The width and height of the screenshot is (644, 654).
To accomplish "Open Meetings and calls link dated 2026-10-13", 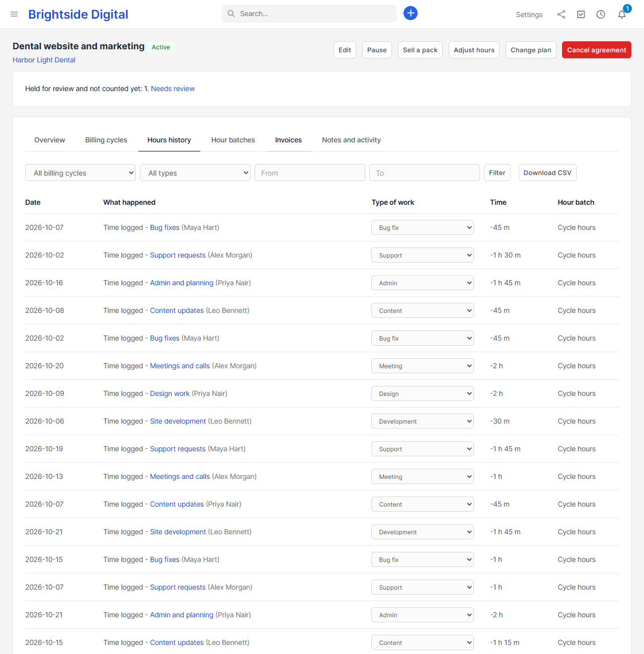I will tap(180, 476).
